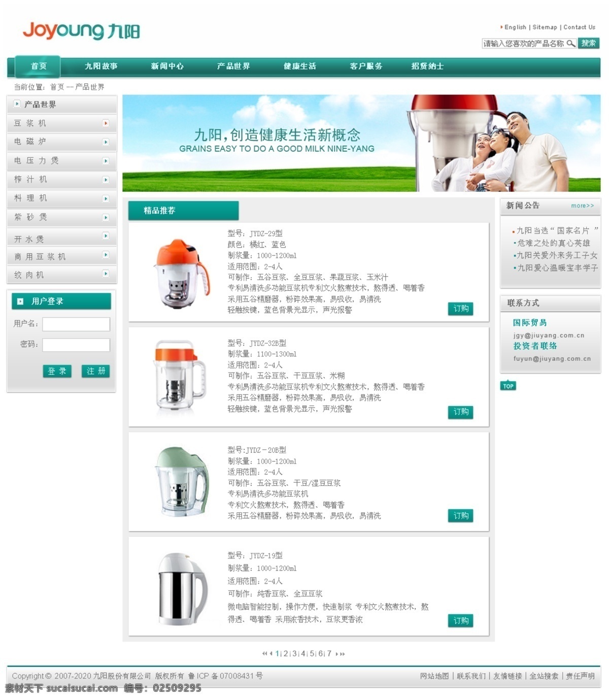Click the Joyoung 九阳 logo
The width and height of the screenshot is (609, 700).
pos(81,30)
